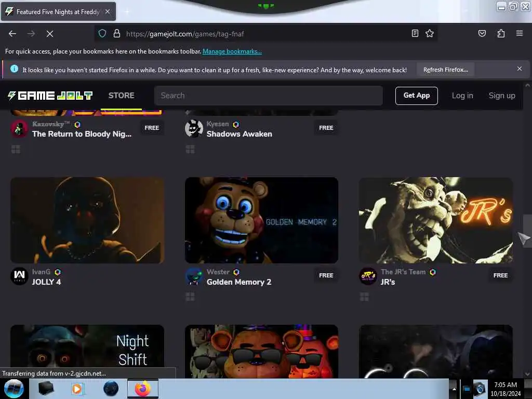Open JOLLY 4 game title
The height and width of the screenshot is (399, 532).
(x=46, y=282)
